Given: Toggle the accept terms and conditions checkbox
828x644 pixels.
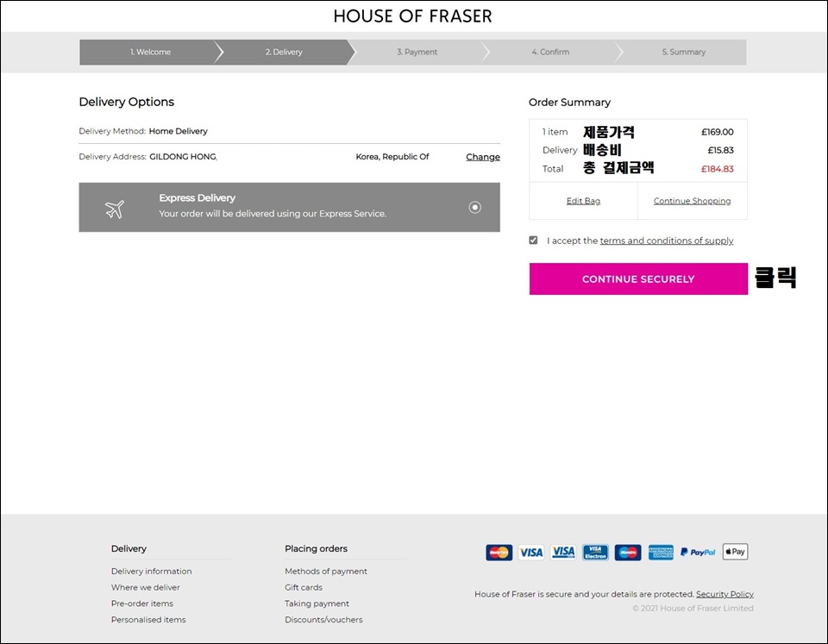Looking at the screenshot, I should tap(533, 241).
